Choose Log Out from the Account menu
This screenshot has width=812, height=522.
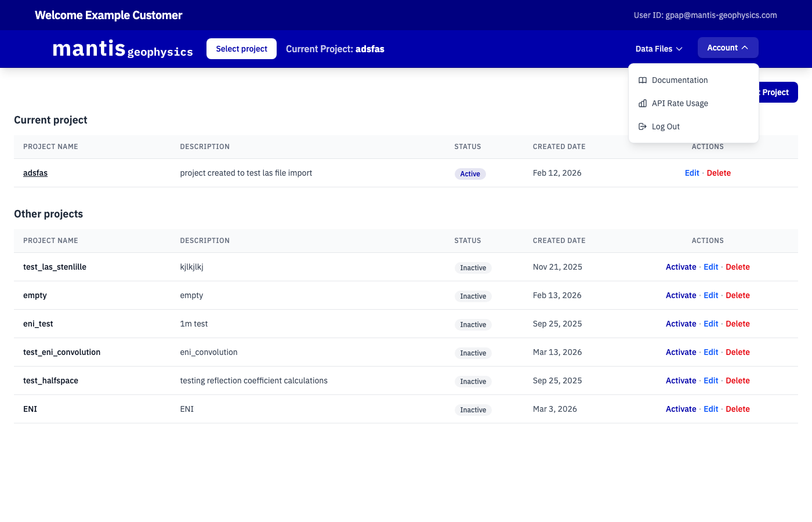694,126
